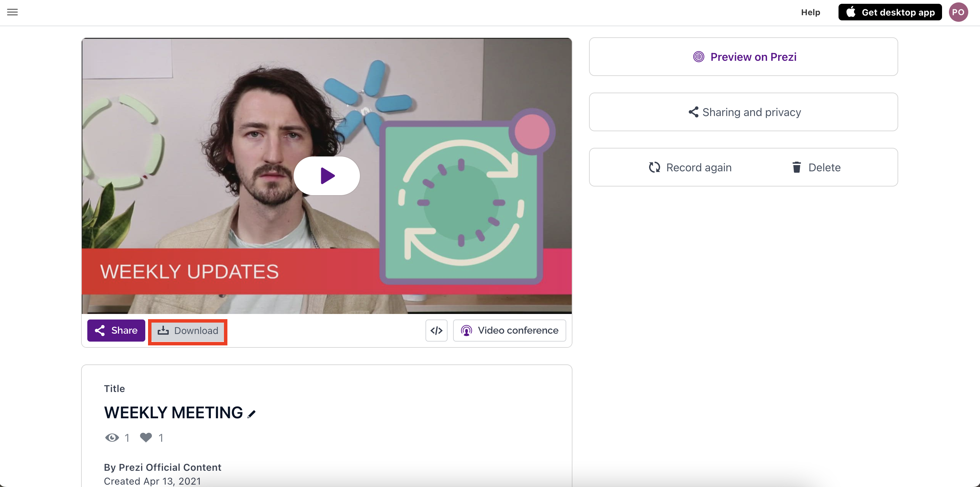Start a Video conference
Image resolution: width=980 pixels, height=487 pixels.
(x=509, y=331)
